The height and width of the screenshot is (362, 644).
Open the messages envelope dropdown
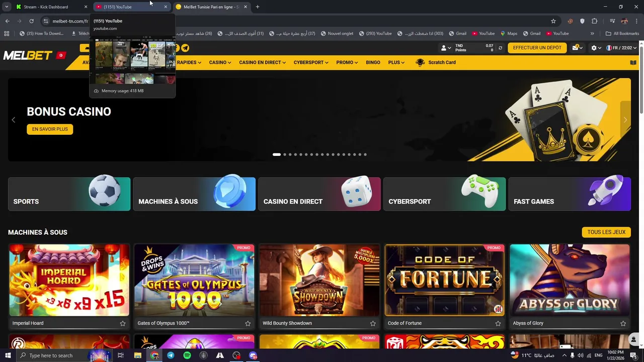tap(578, 48)
